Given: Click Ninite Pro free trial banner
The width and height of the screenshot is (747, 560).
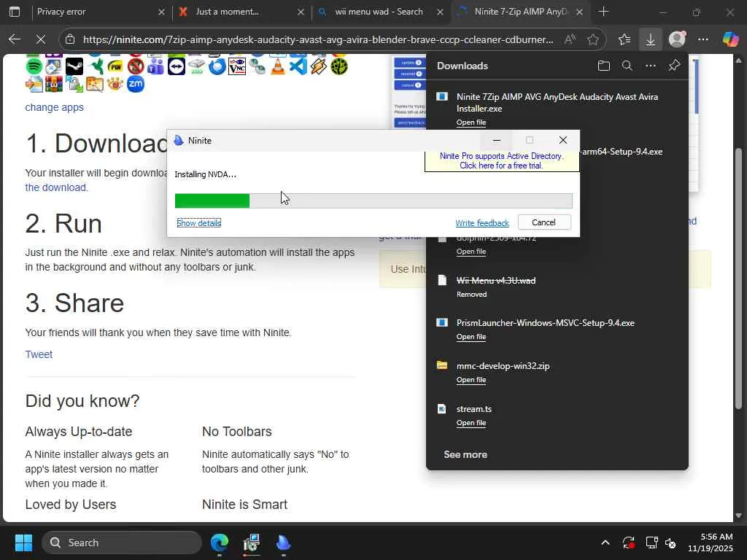Looking at the screenshot, I should [x=501, y=161].
